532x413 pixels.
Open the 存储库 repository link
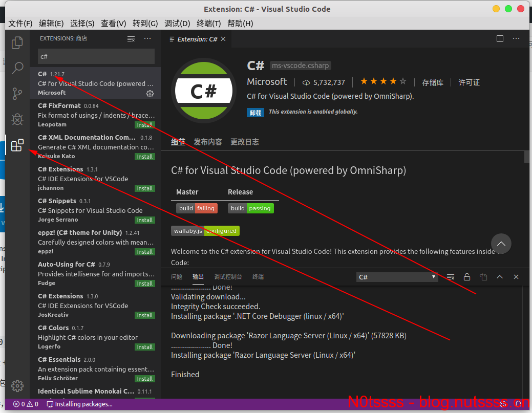pos(433,83)
